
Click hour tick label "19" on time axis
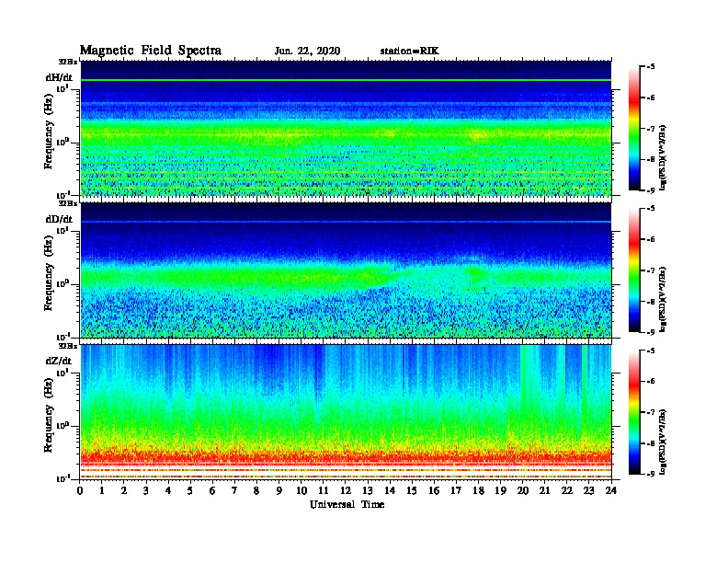pos(500,490)
